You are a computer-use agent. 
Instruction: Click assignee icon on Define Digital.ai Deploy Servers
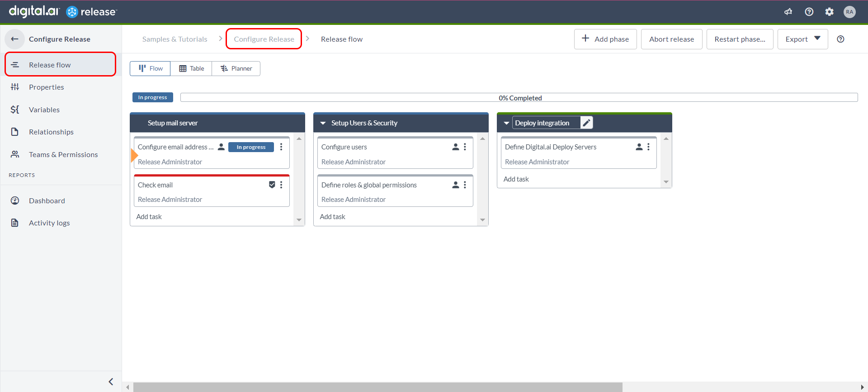[x=639, y=147]
